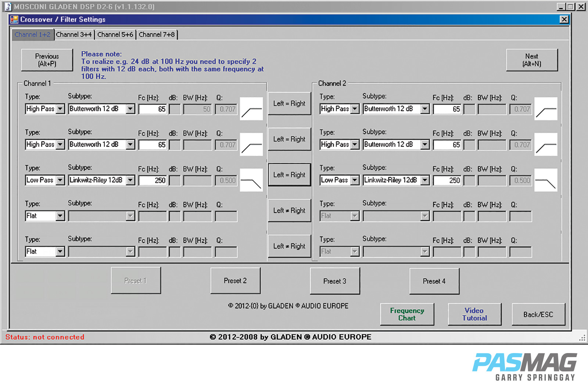Click the Back/ESC button
The width and height of the screenshot is (588, 392).
tap(538, 314)
